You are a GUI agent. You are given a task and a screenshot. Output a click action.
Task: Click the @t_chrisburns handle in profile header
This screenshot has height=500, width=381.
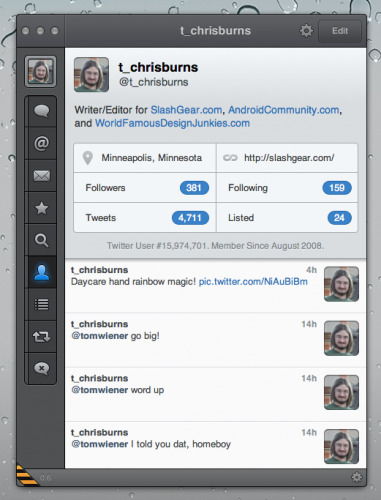[154, 82]
